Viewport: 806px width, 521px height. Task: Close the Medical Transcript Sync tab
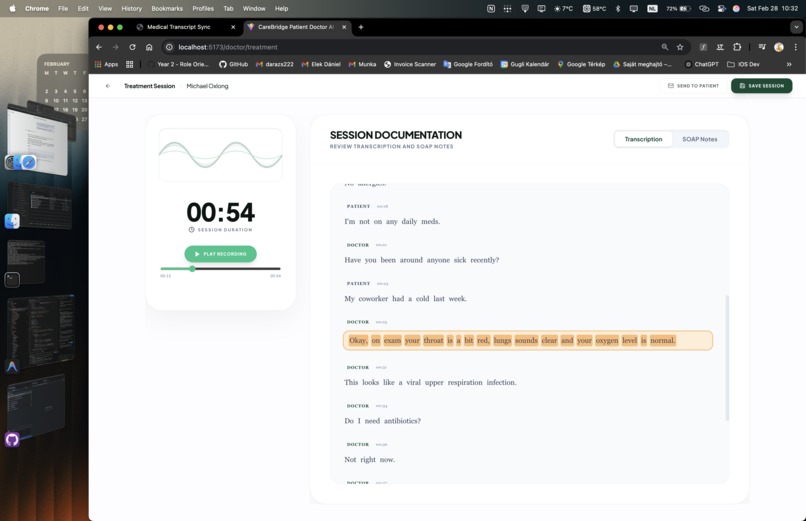pyautogui.click(x=233, y=27)
